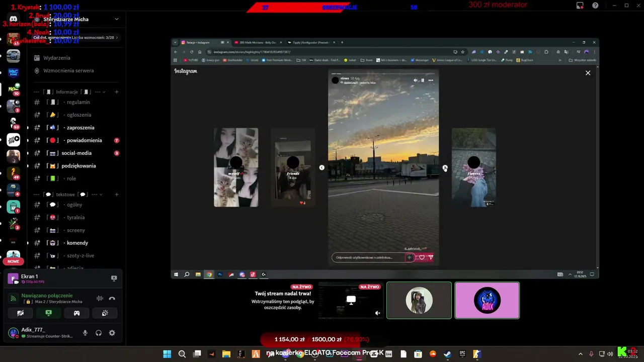The image size is (644, 362).
Task: Toggle screen share button in voice panel
Action: coord(48,313)
